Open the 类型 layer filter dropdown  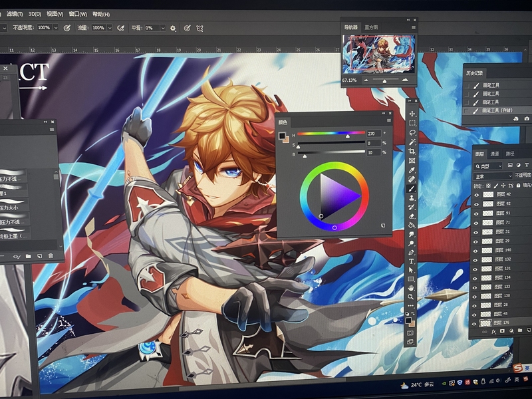point(488,166)
